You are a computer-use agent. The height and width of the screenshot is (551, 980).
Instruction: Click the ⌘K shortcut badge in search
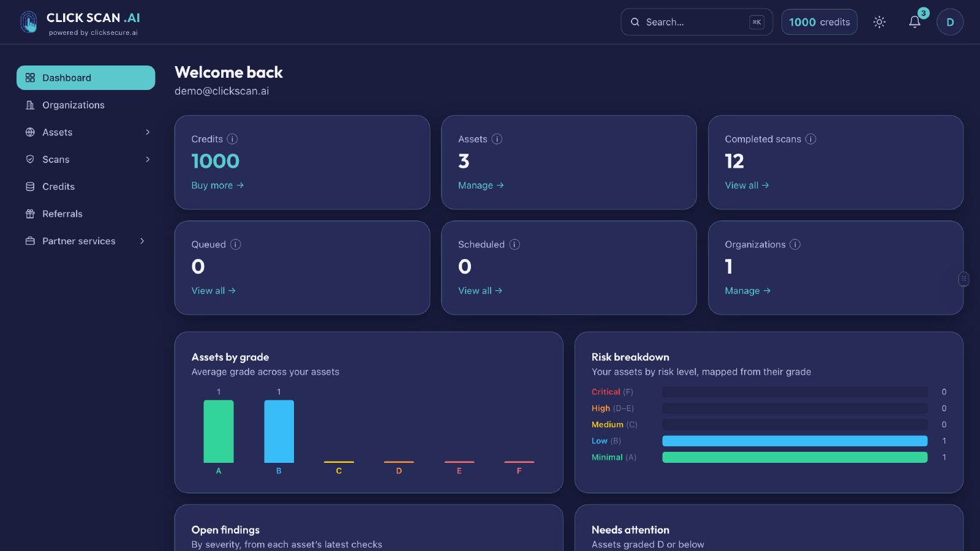(x=757, y=22)
